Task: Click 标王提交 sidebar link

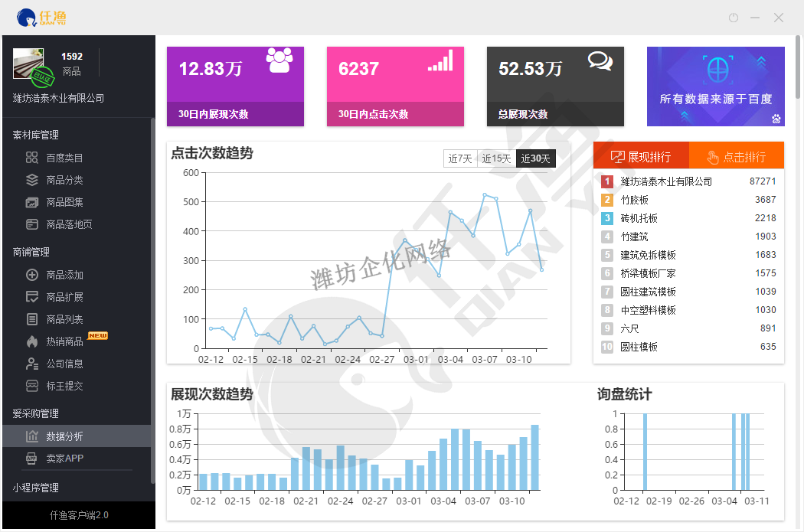Action: [64, 386]
